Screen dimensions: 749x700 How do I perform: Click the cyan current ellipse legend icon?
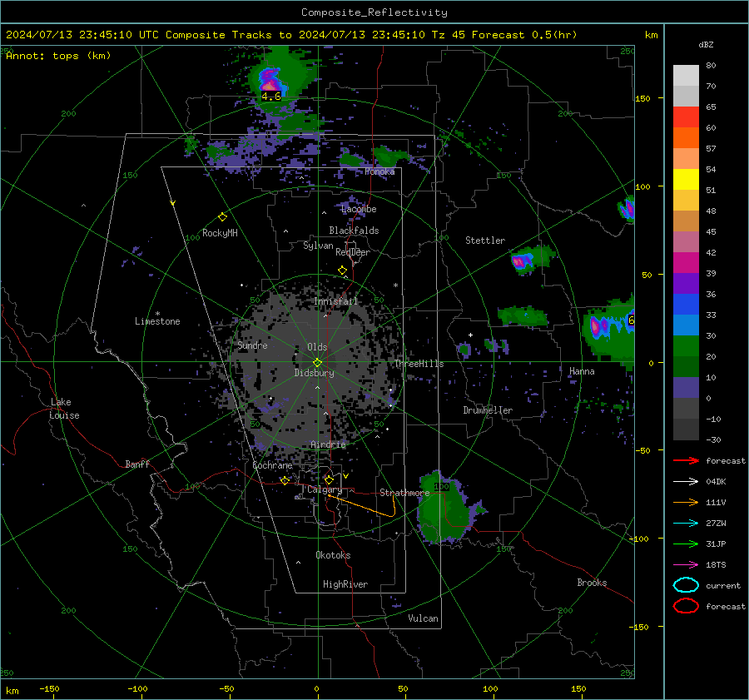tap(686, 585)
